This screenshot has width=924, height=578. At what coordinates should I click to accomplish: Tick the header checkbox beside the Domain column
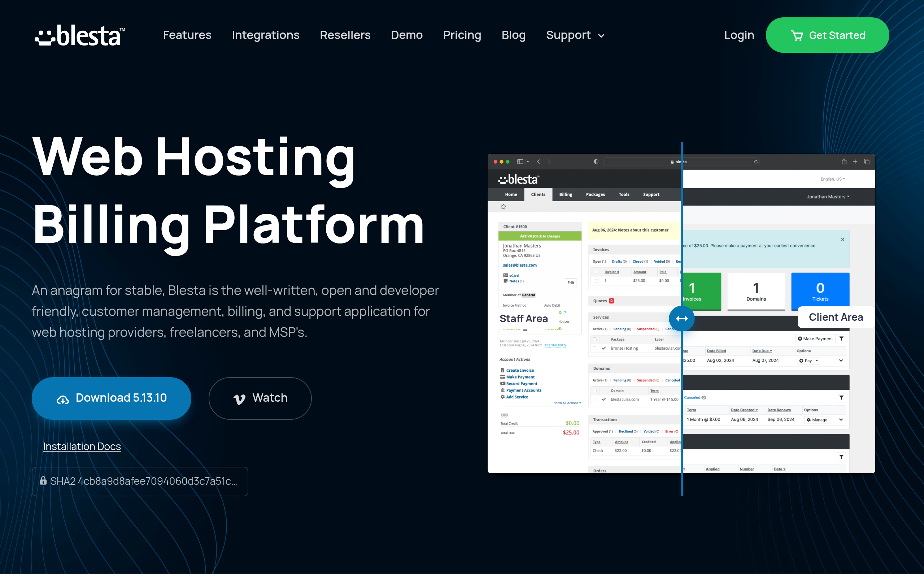(595, 391)
